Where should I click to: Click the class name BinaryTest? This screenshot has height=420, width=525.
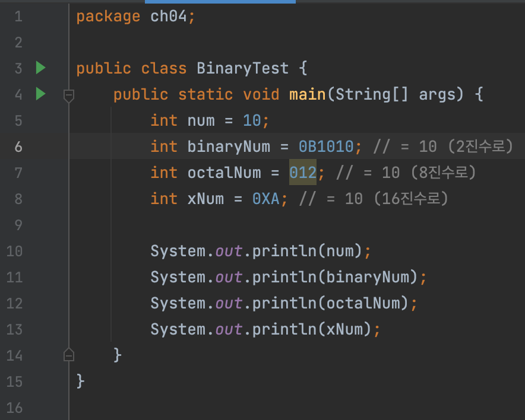click(x=243, y=68)
